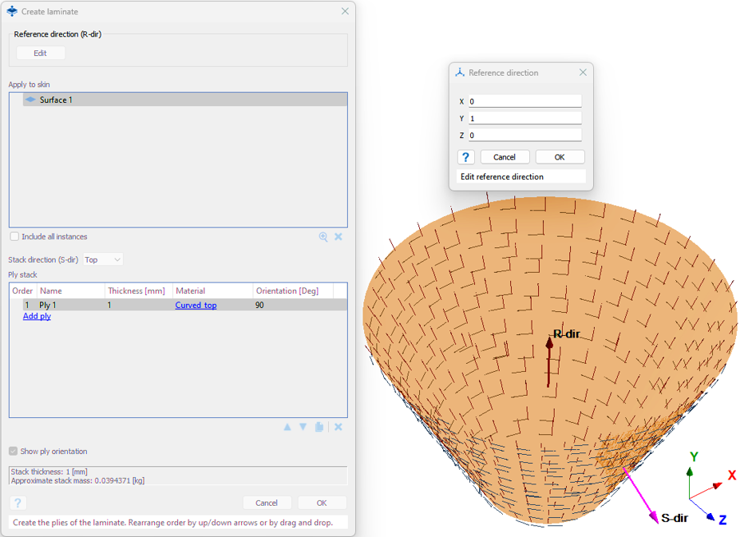Image resolution: width=756 pixels, height=537 pixels.
Task: Click the Y value input field
Action: [x=524, y=118]
